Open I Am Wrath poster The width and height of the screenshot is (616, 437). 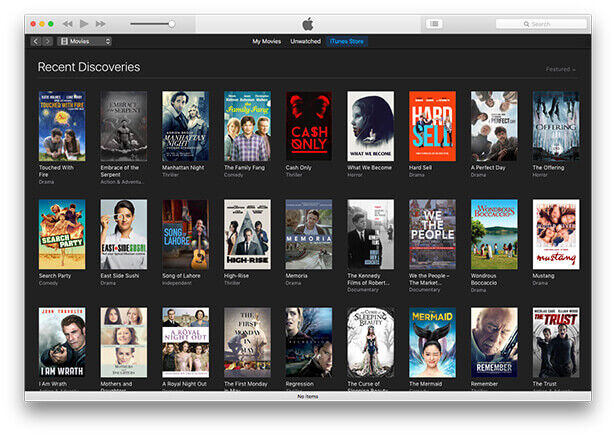(62, 342)
